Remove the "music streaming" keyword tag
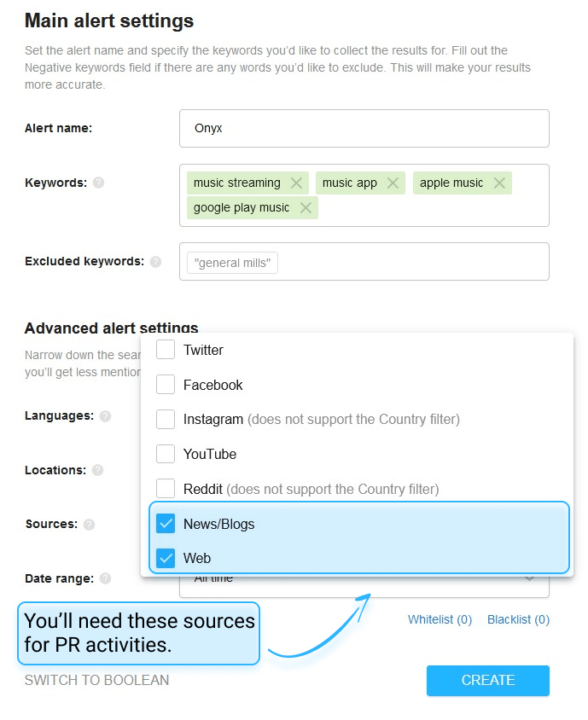The image size is (588, 720). coord(296,183)
